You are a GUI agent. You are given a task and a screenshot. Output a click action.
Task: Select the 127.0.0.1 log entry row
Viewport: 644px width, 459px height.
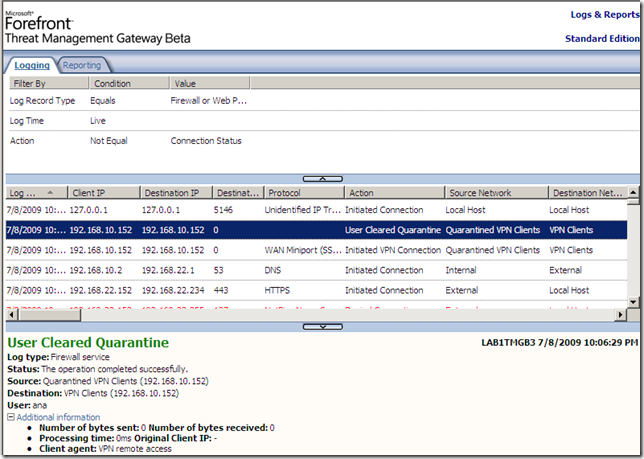click(x=316, y=210)
